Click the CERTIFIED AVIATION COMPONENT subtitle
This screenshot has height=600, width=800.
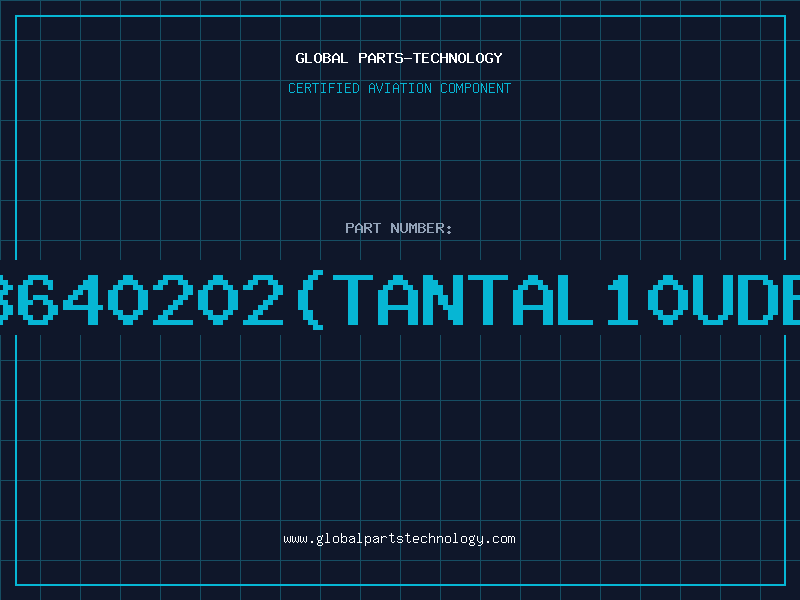pos(399,88)
